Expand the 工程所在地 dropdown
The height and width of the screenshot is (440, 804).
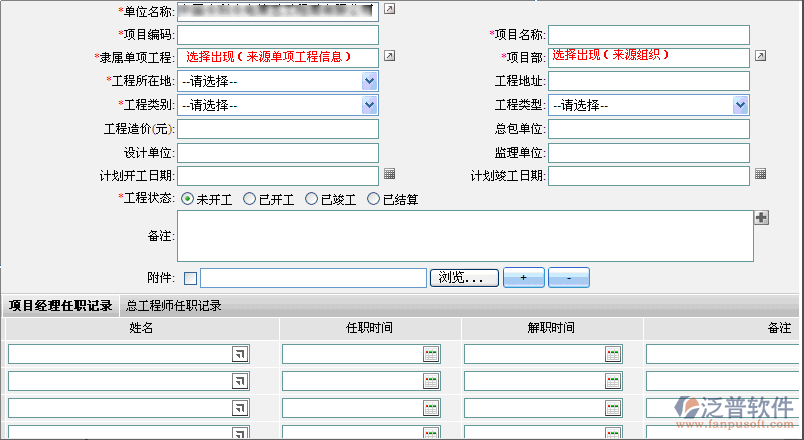[369, 81]
